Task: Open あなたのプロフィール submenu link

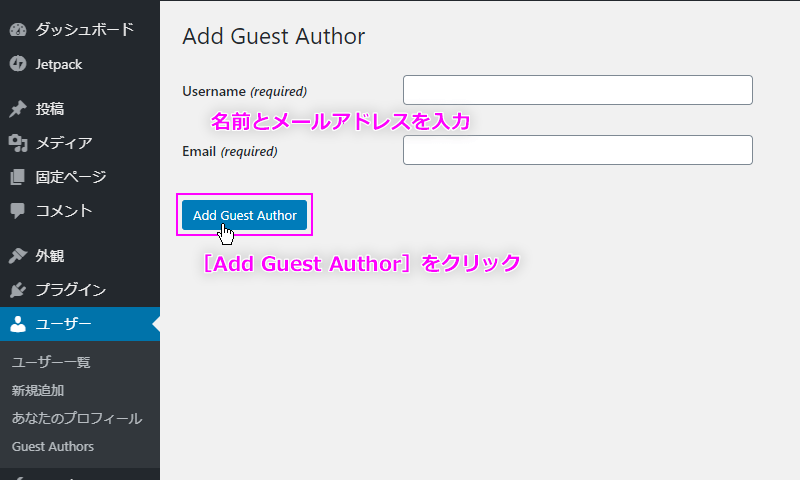Action: point(77,418)
